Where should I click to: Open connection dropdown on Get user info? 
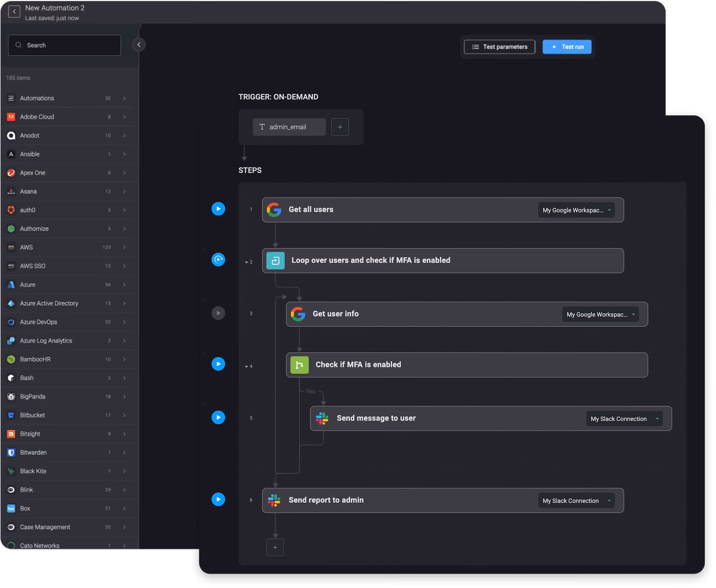[x=600, y=314]
